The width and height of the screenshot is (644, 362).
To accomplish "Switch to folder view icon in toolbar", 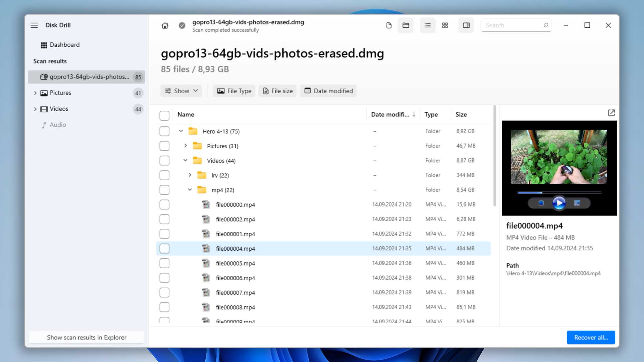I will click(x=406, y=25).
